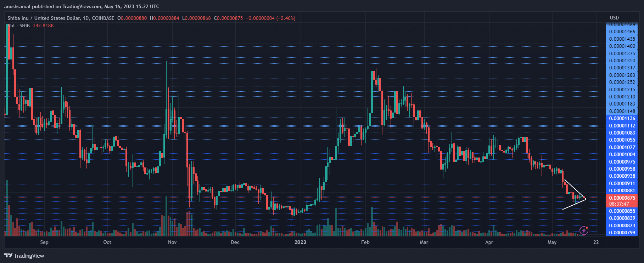The image size is (644, 263).
Task: Click the 0.00001083 price level label
Action: pos(622,133)
